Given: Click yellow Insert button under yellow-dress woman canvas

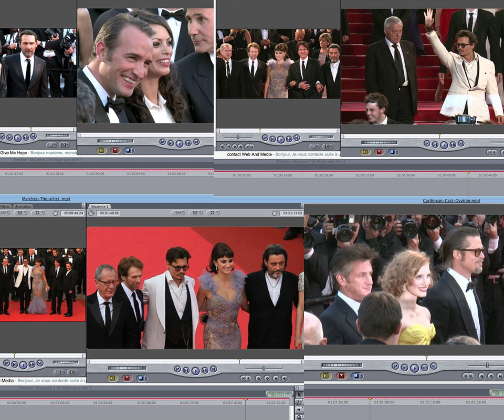Looking at the screenshot, I should coord(325,376).
